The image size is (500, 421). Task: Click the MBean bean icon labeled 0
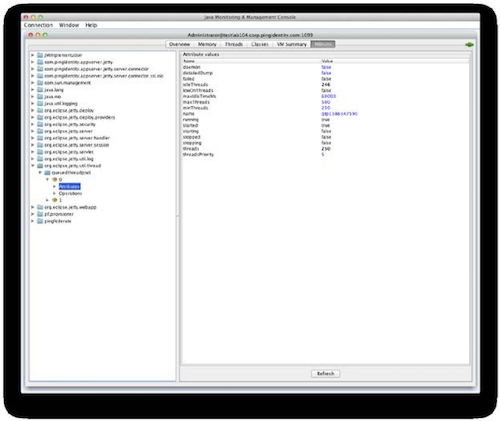tap(55, 179)
